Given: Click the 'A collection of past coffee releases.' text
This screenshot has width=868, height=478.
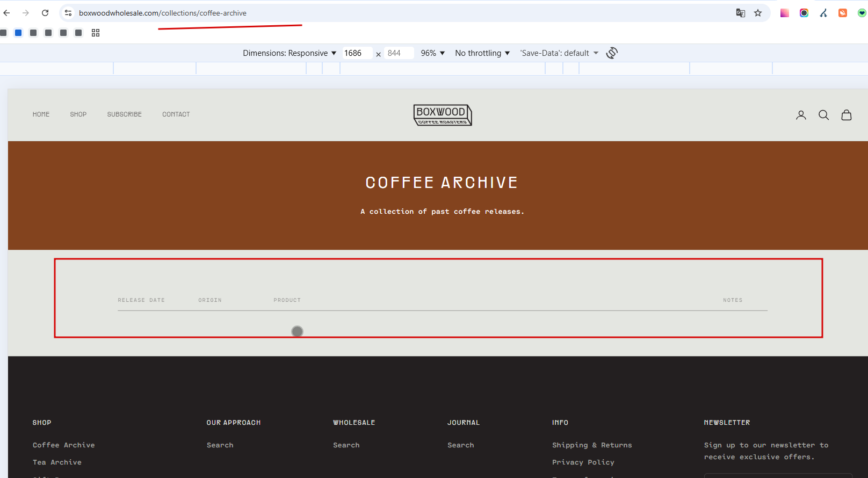Looking at the screenshot, I should point(443,212).
